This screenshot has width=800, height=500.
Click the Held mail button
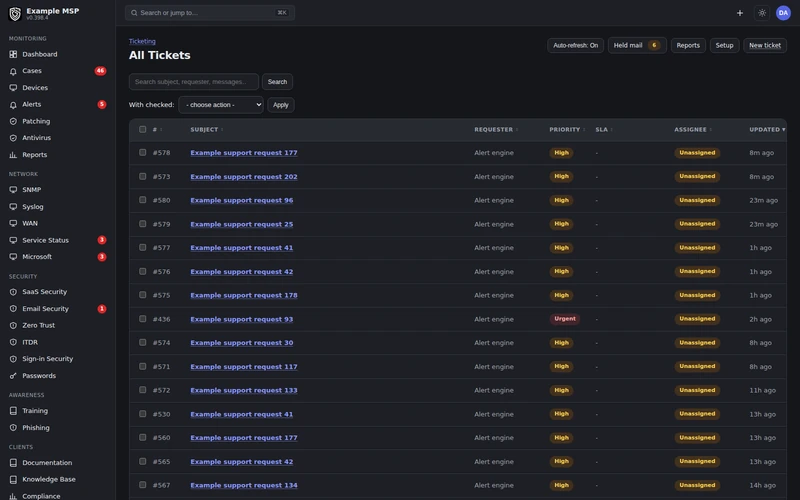pos(637,45)
